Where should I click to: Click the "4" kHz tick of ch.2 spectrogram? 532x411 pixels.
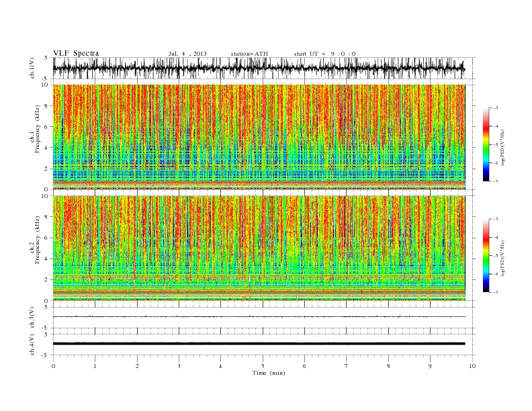pyautogui.click(x=46, y=259)
